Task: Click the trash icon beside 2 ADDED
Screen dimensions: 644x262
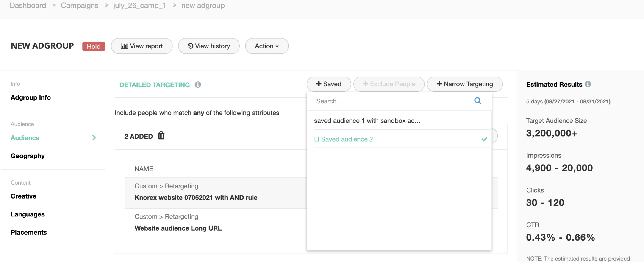Action: [x=161, y=136]
